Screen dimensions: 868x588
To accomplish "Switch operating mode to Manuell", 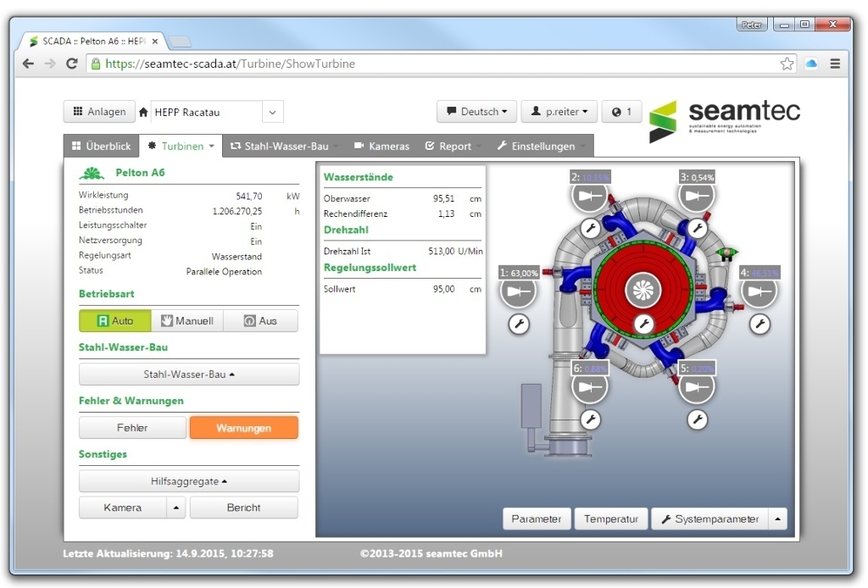I will click(187, 321).
